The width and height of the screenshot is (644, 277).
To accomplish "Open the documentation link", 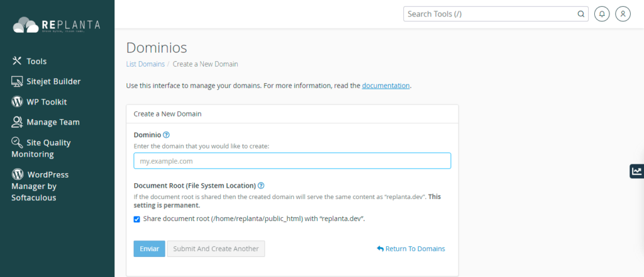I will click(386, 86).
